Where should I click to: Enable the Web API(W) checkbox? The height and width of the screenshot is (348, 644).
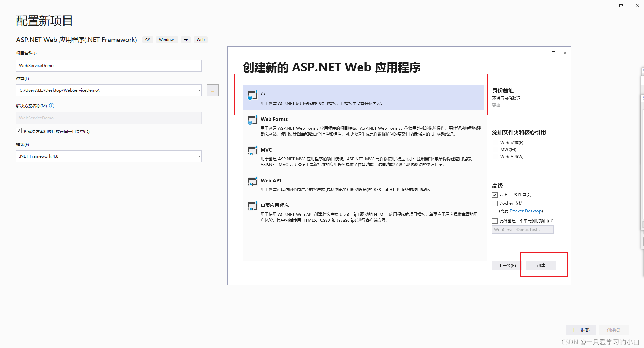(x=496, y=157)
